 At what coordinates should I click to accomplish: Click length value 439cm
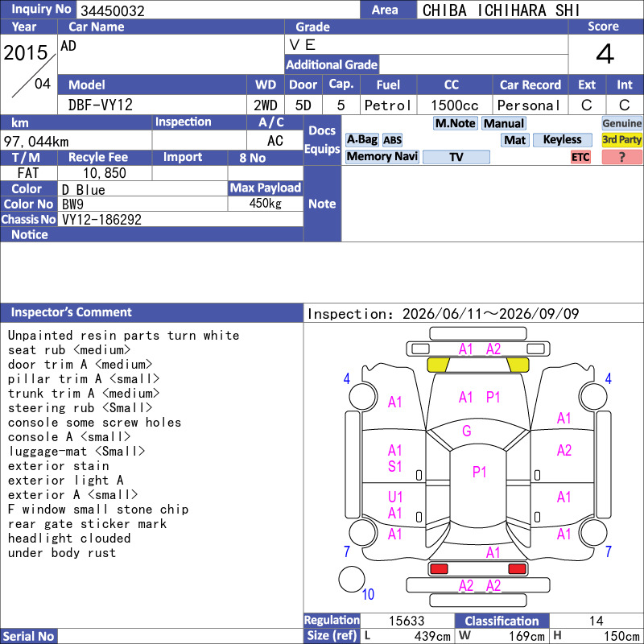tap(432, 636)
